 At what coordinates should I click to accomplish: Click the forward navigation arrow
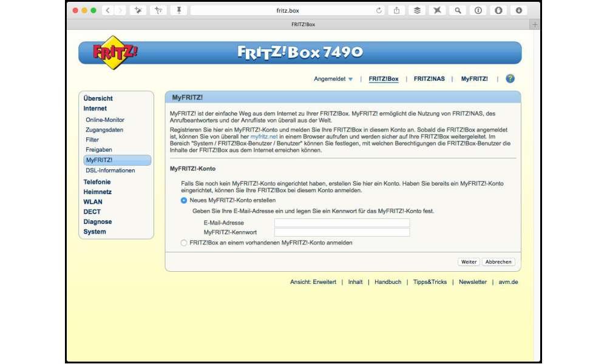pyautogui.click(x=120, y=10)
